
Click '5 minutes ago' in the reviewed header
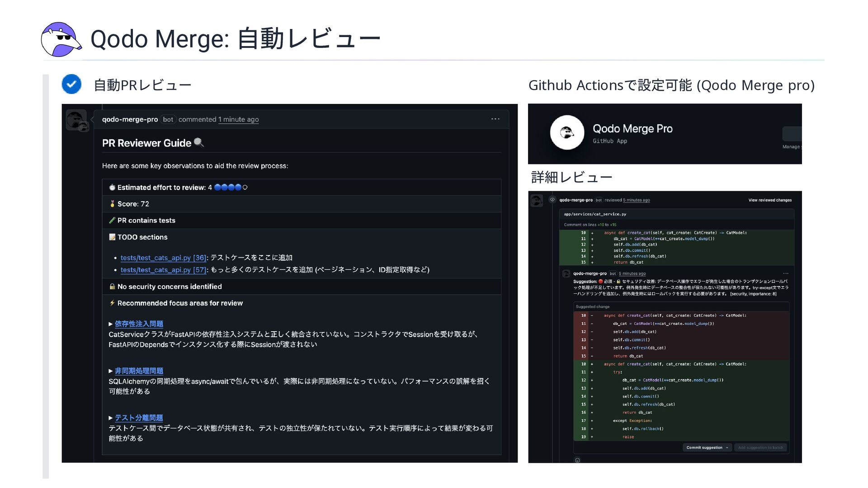pyautogui.click(x=637, y=200)
